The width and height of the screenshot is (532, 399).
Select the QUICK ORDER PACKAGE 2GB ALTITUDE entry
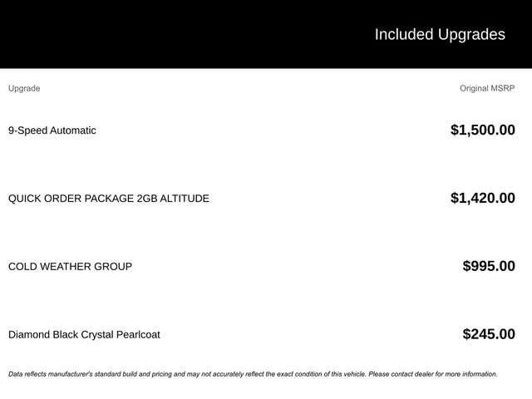108,199
